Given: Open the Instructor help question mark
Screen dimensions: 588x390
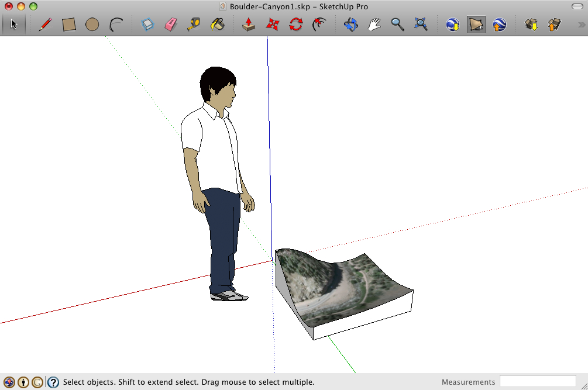Looking at the screenshot, I should 53,382.
